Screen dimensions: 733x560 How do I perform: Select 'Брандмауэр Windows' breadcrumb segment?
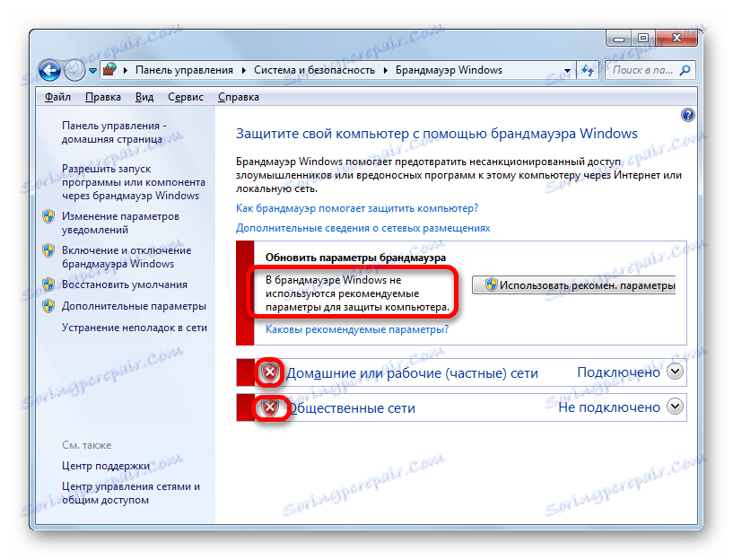(449, 70)
